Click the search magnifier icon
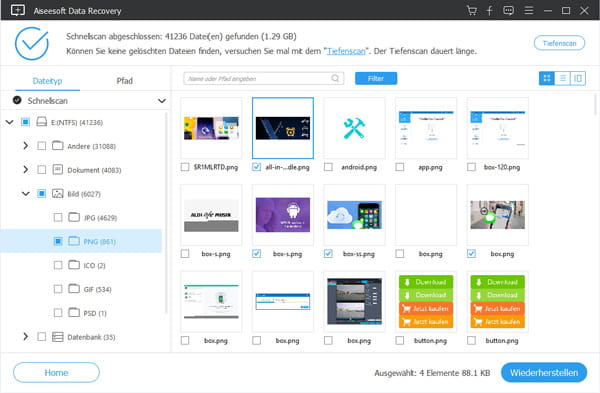The height and width of the screenshot is (393, 600). tap(335, 78)
